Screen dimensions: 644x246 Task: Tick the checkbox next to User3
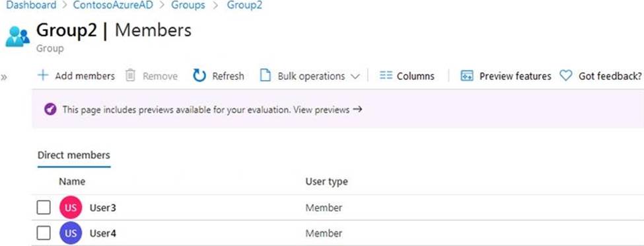[x=44, y=208]
